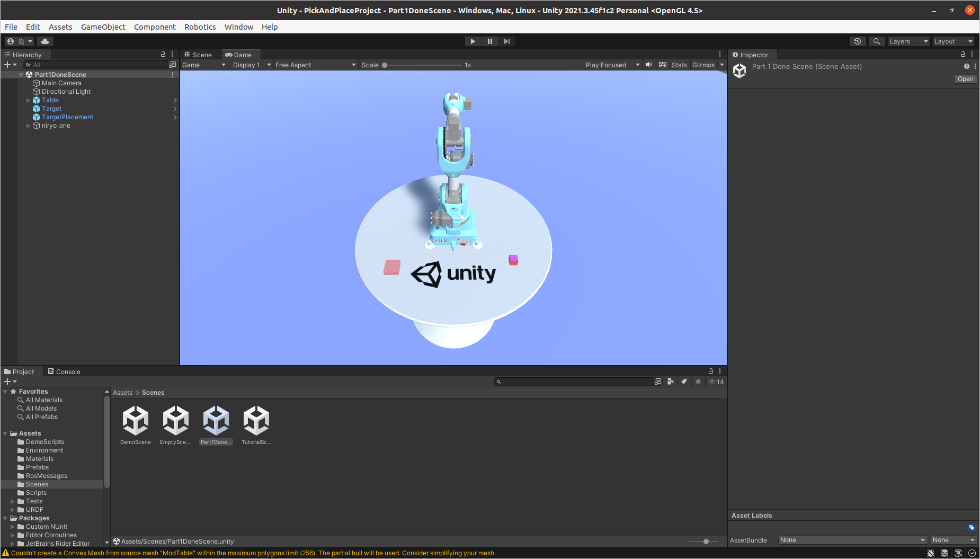Toggle the Shortcuts keyboard icon in Game view
Image resolution: width=980 pixels, height=559 pixels.
tap(663, 65)
